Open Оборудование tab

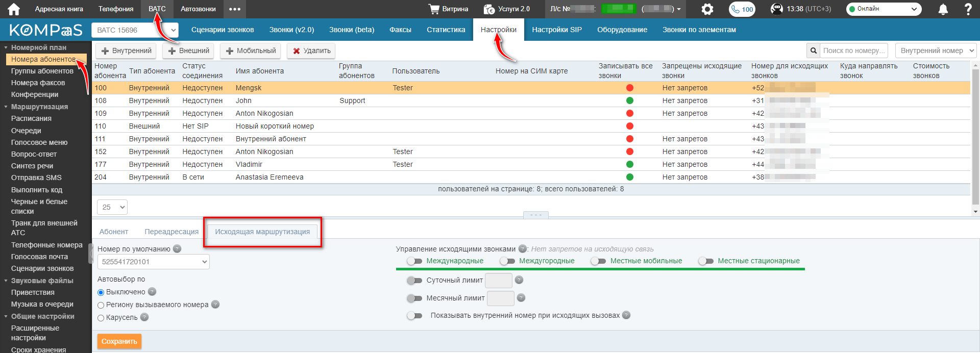622,30
